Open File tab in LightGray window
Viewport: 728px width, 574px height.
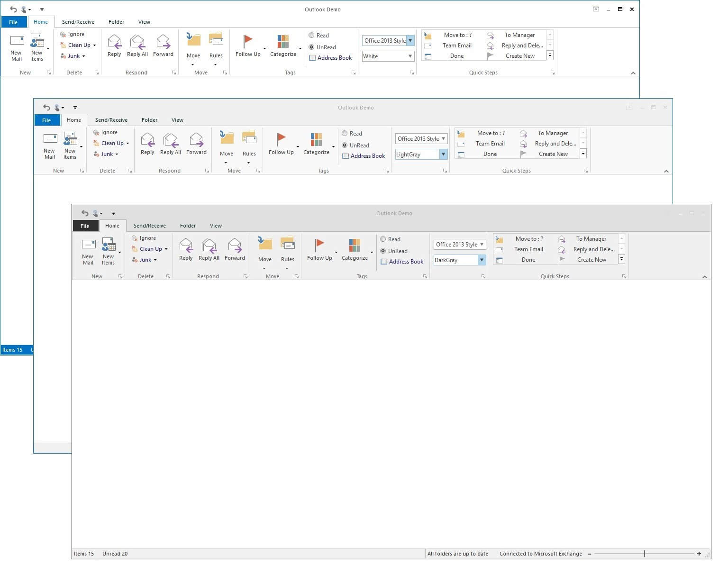pos(46,120)
